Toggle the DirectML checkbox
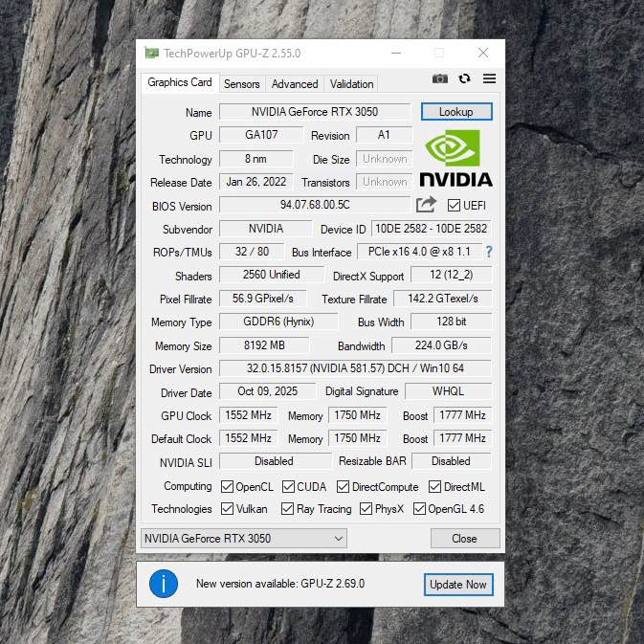The width and height of the screenshot is (644, 644). [x=435, y=487]
